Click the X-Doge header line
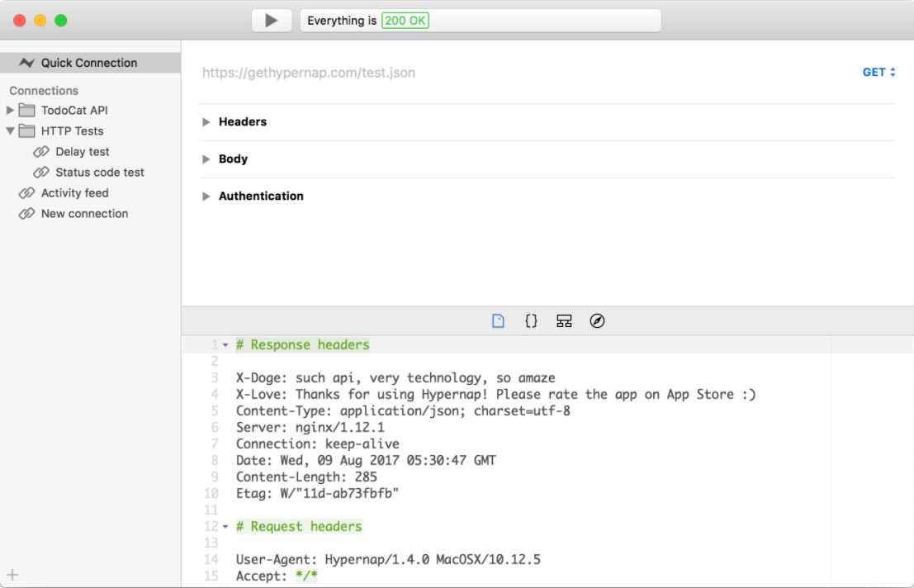 (395, 378)
